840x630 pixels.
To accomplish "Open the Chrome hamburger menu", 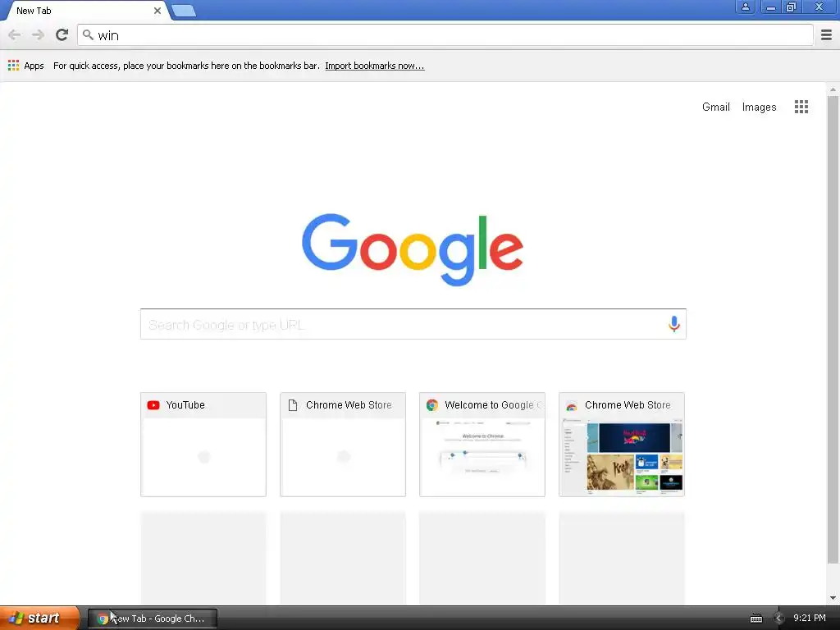I will click(x=826, y=35).
